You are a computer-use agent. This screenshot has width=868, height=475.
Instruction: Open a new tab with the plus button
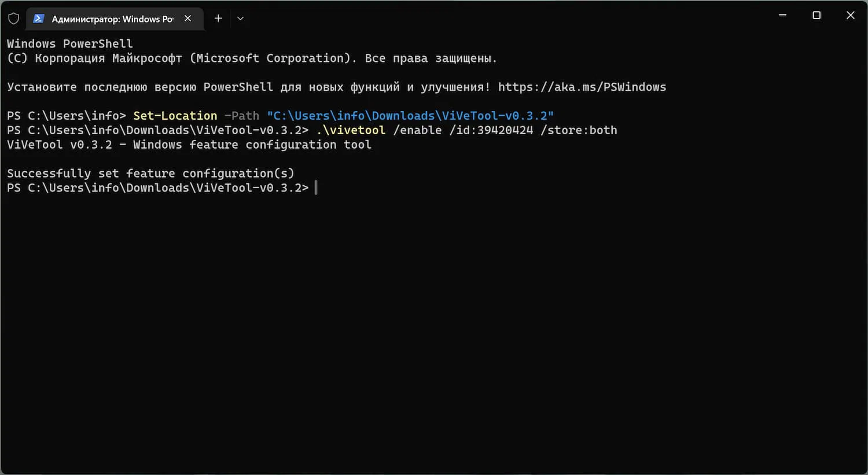(x=218, y=19)
